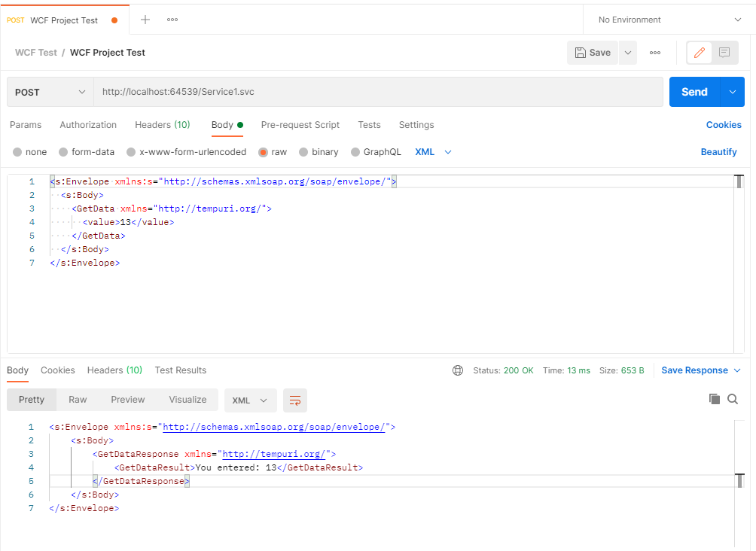756x551 pixels.
Task: Switch to the WCF Project Test request tab
Action: point(64,20)
